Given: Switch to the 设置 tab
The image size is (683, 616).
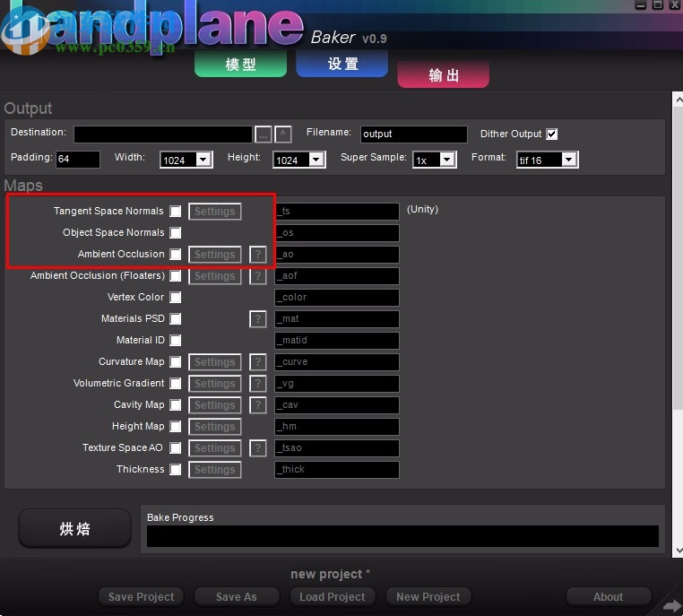Looking at the screenshot, I should click(x=342, y=64).
